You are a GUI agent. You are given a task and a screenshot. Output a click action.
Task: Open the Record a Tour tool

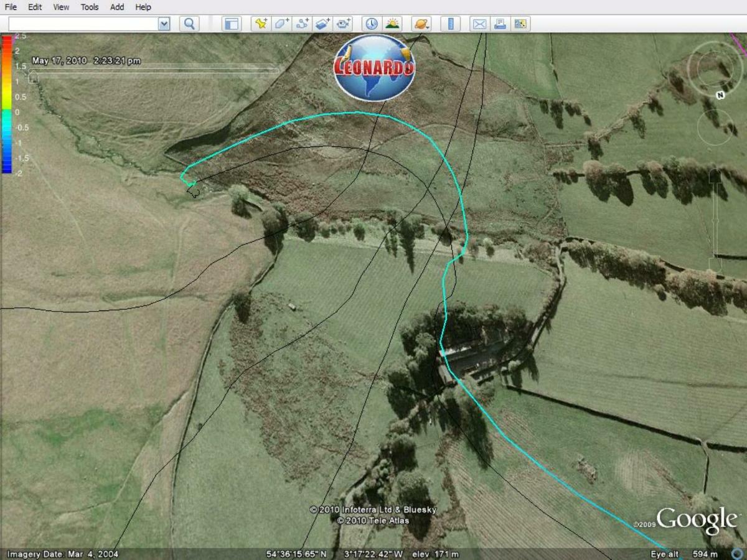point(343,24)
